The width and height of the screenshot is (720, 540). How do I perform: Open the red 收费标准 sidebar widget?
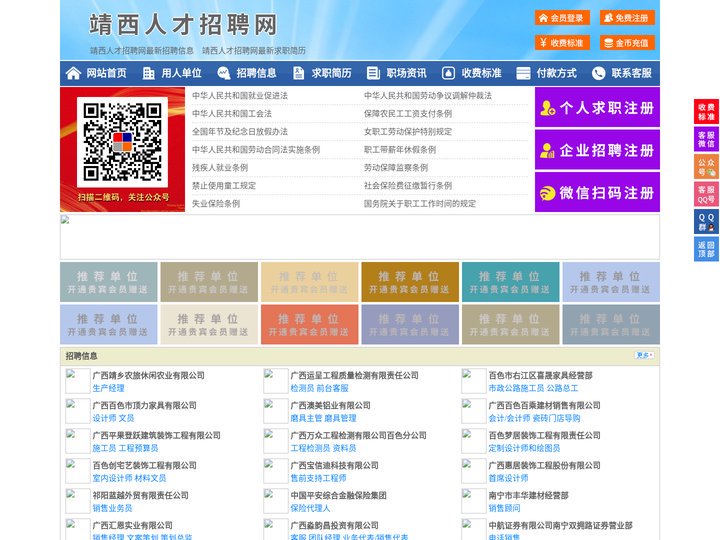coord(706,112)
